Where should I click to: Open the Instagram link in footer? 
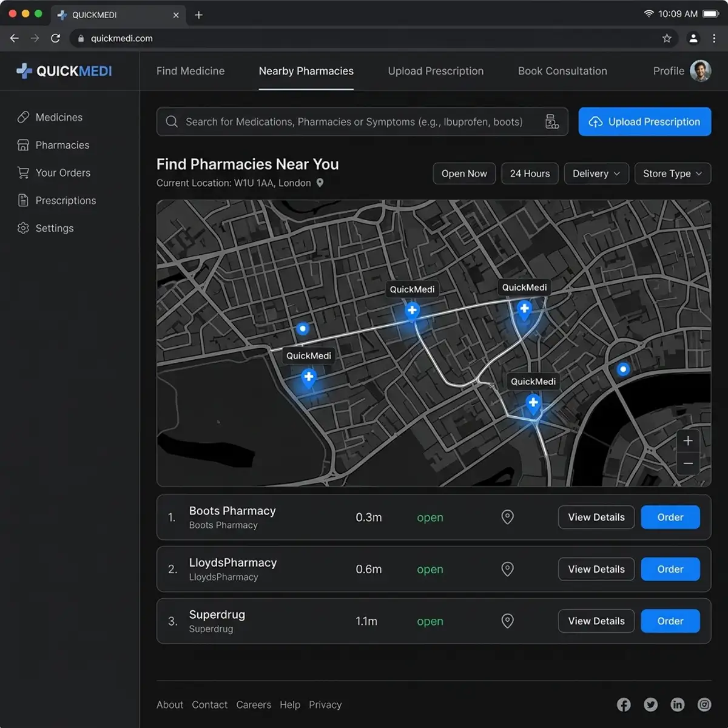coord(704,704)
